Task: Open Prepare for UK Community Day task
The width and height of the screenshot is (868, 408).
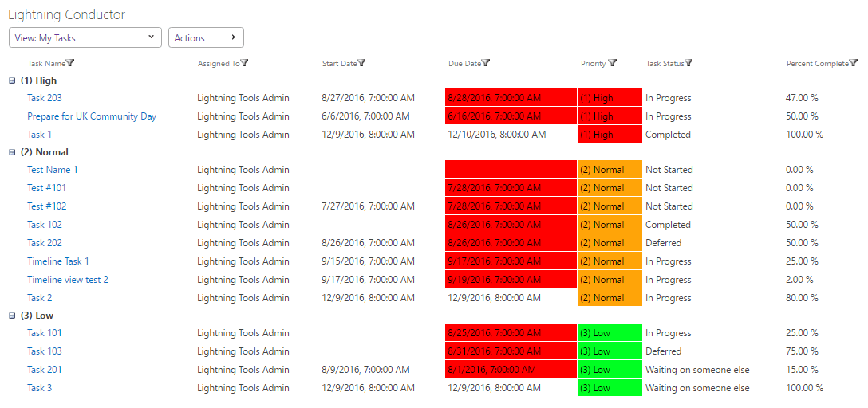Action: coord(92,116)
